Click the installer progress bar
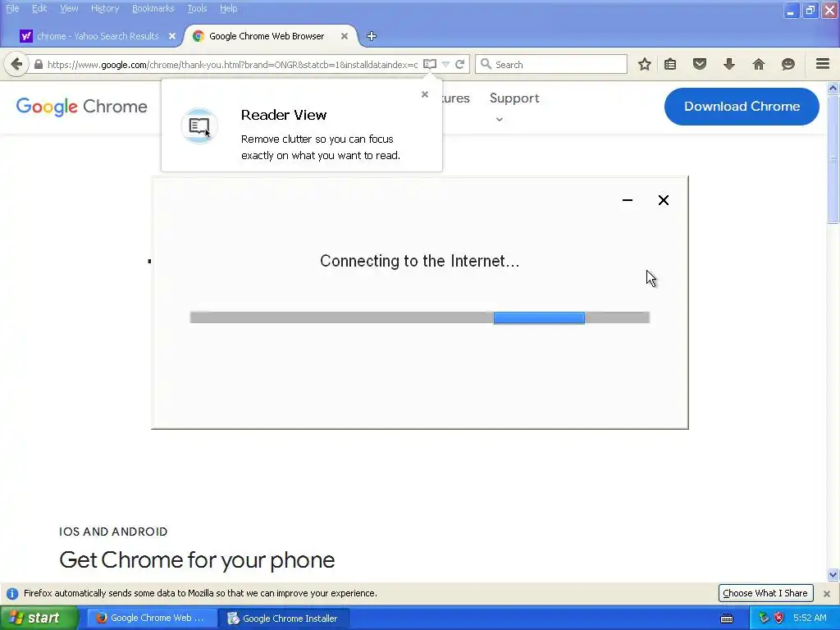This screenshot has height=630, width=840. click(419, 317)
